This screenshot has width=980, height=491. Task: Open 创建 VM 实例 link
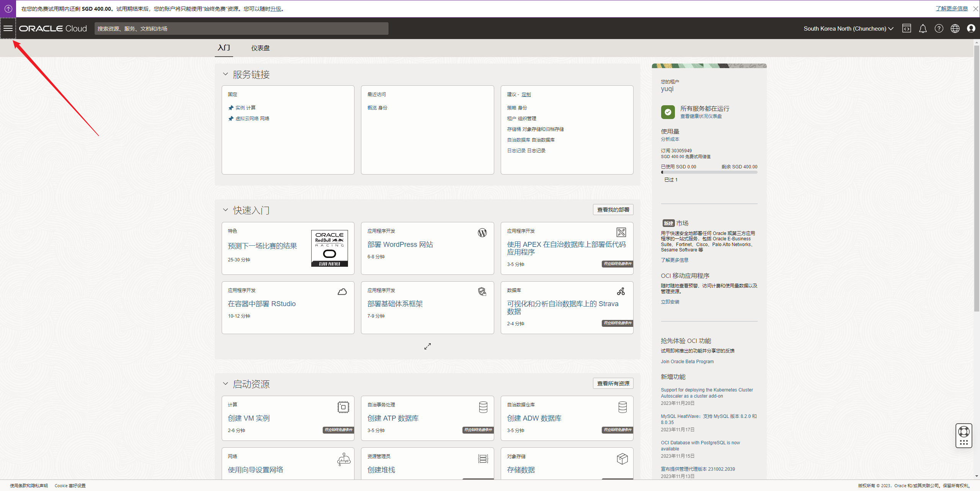click(249, 418)
